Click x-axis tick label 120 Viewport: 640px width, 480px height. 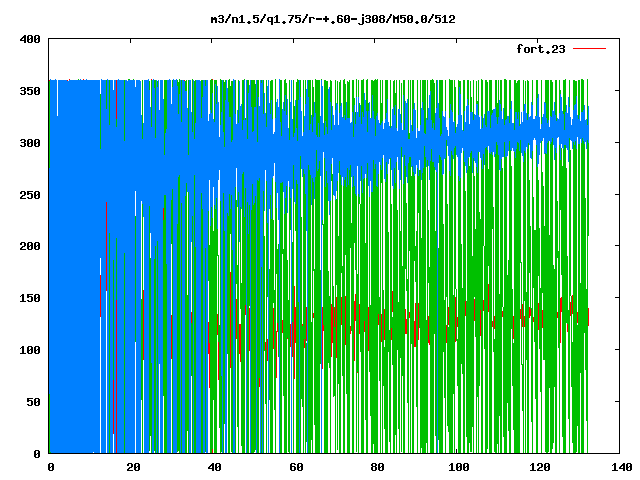click(540, 467)
